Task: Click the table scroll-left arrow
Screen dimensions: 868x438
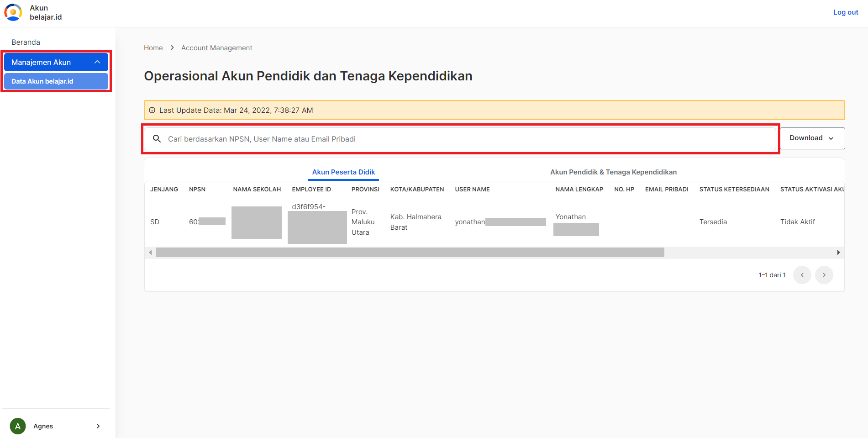Action: (150, 252)
